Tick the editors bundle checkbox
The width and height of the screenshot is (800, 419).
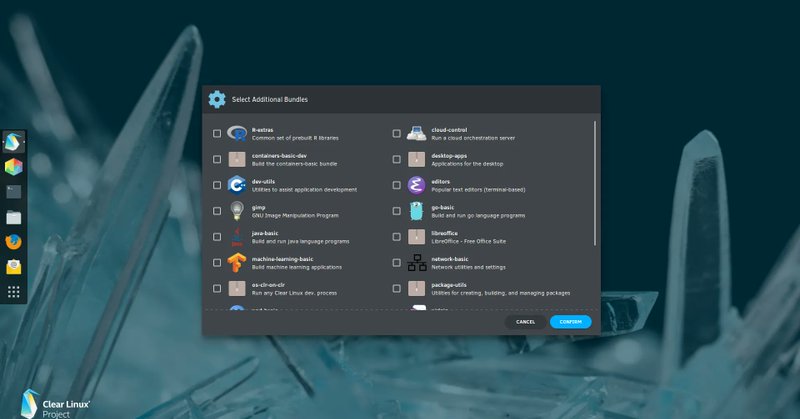click(396, 185)
